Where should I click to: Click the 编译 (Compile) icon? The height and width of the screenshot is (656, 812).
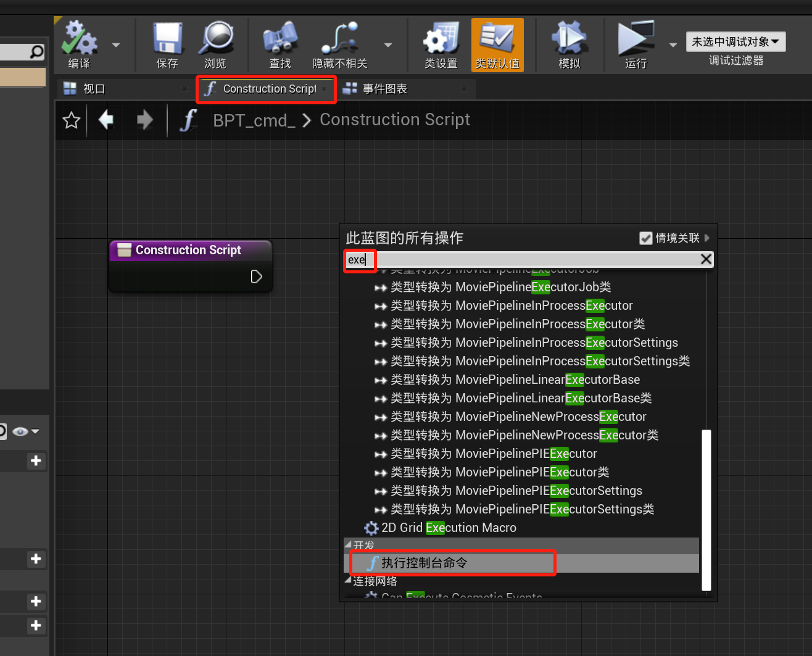[80, 43]
